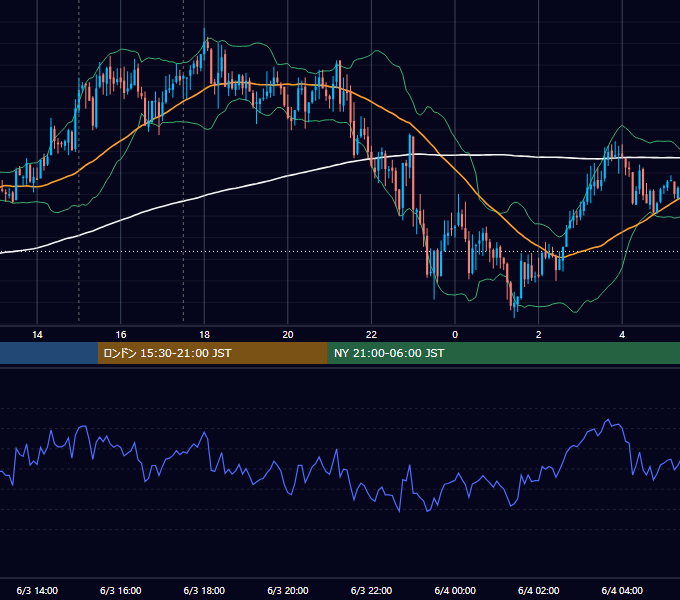Click the 6/4 02:00 date label
The height and width of the screenshot is (600, 680).
(x=539, y=590)
